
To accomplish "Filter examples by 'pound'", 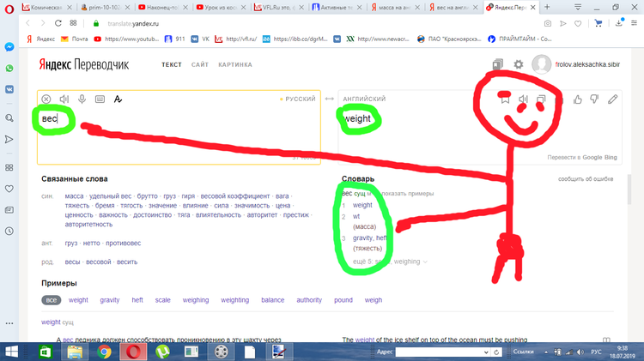I will coord(343,300).
